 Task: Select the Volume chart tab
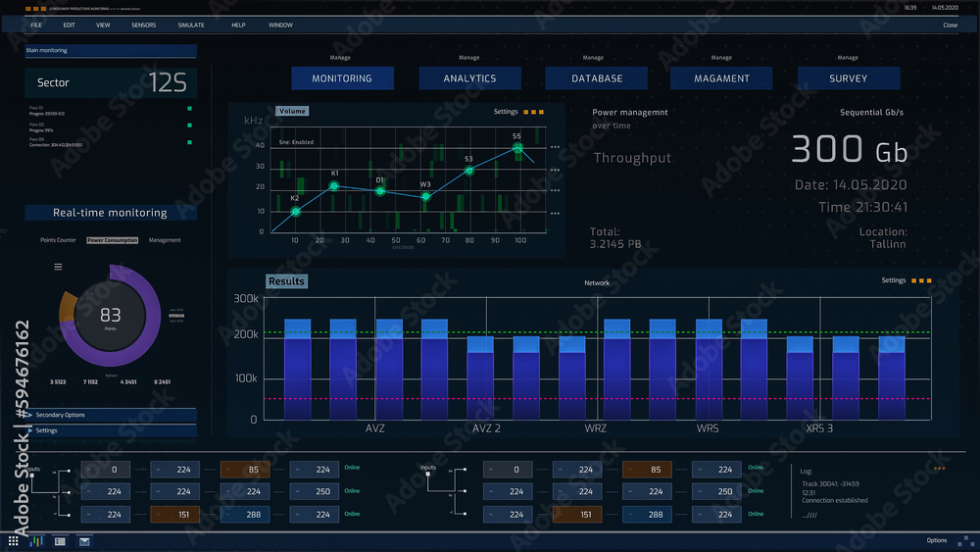pyautogui.click(x=292, y=111)
